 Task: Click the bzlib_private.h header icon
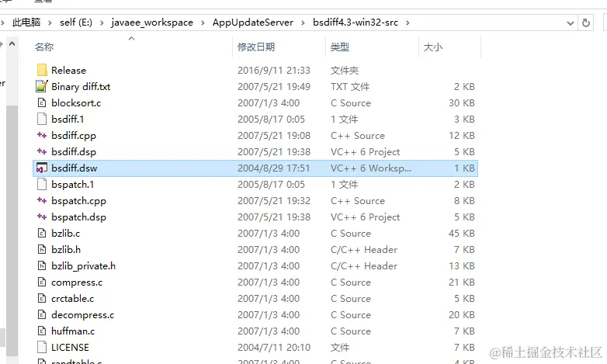[42, 265]
